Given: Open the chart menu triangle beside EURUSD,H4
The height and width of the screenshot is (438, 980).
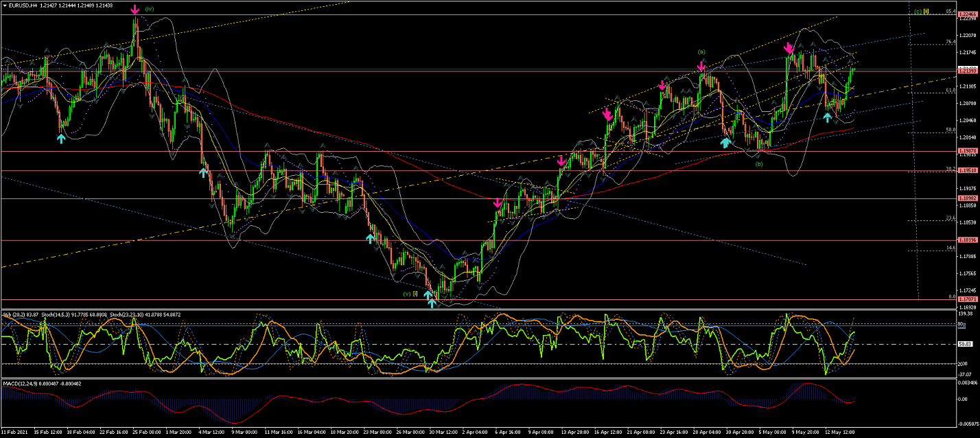Looking at the screenshot, I should pos(4,4).
